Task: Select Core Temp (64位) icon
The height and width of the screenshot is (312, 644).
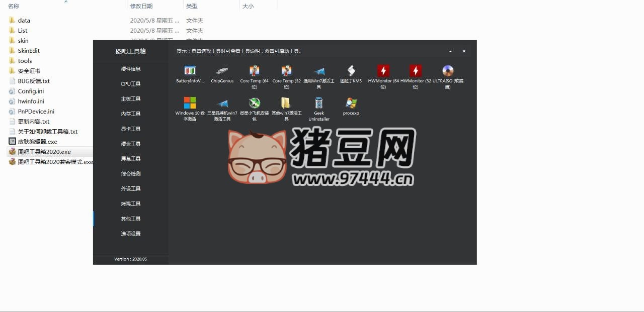Action: 254,71
